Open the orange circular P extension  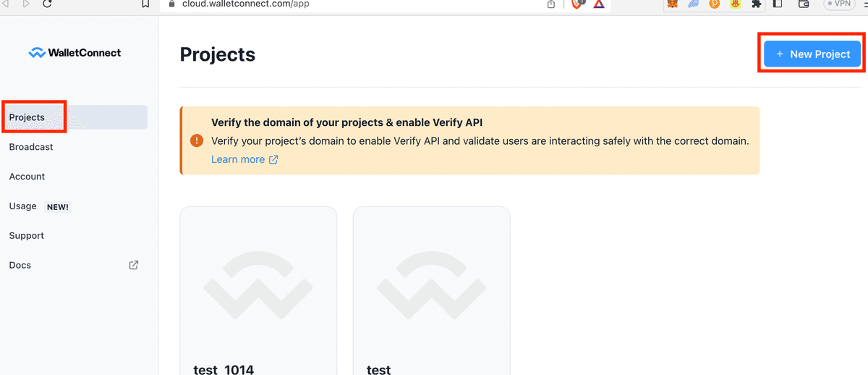coord(715,4)
